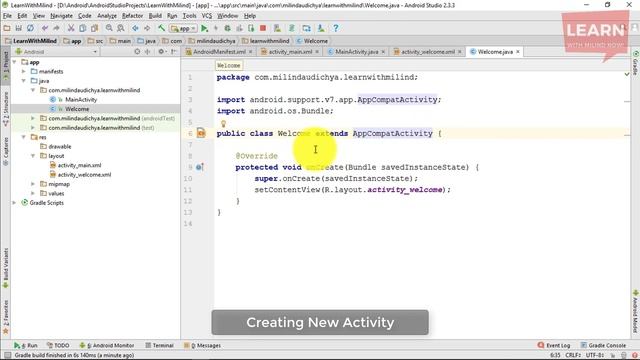
Task: Toggle the Structure tool window side tab
Action: coord(6,109)
